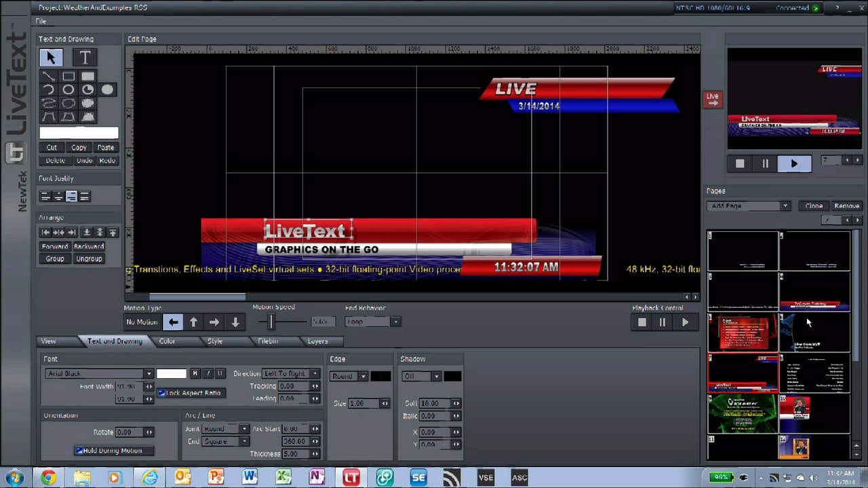Open the Shadow Off dropdown
This screenshot has height=488, width=868.
pos(421,376)
